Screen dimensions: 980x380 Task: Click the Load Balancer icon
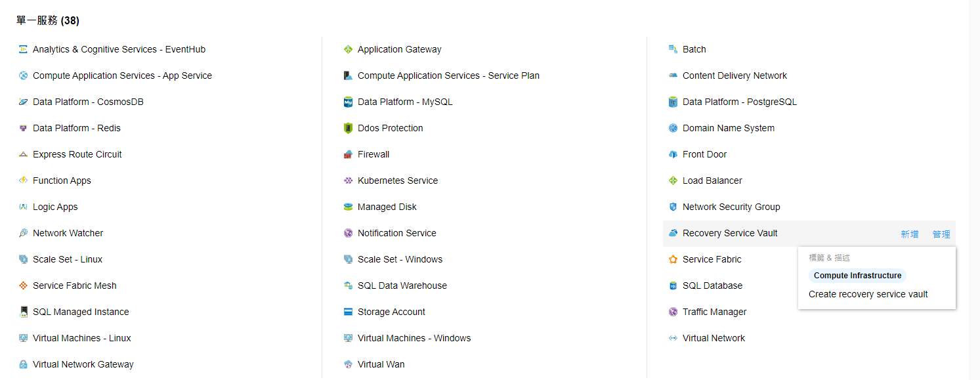[673, 180]
